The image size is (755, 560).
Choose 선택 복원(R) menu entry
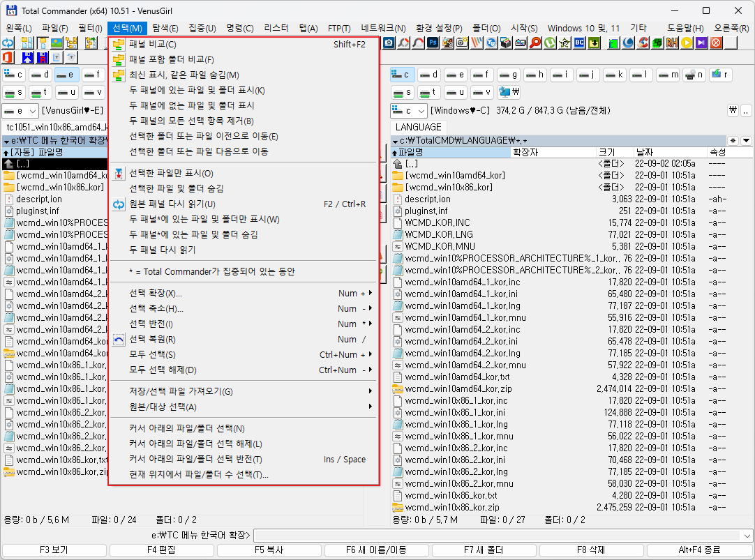(x=244, y=339)
